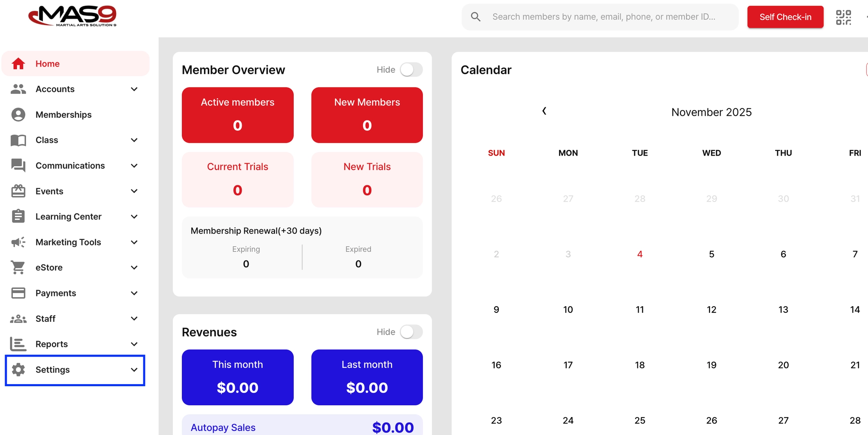This screenshot has width=868, height=435.
Task: Expand the Payments menu chevron
Action: [134, 293]
